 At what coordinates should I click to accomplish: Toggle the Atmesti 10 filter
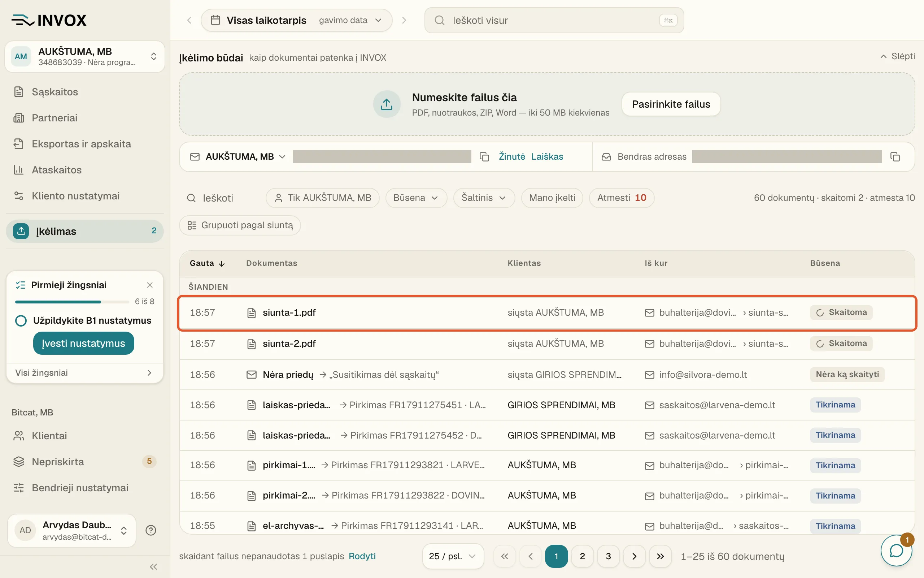click(x=622, y=198)
